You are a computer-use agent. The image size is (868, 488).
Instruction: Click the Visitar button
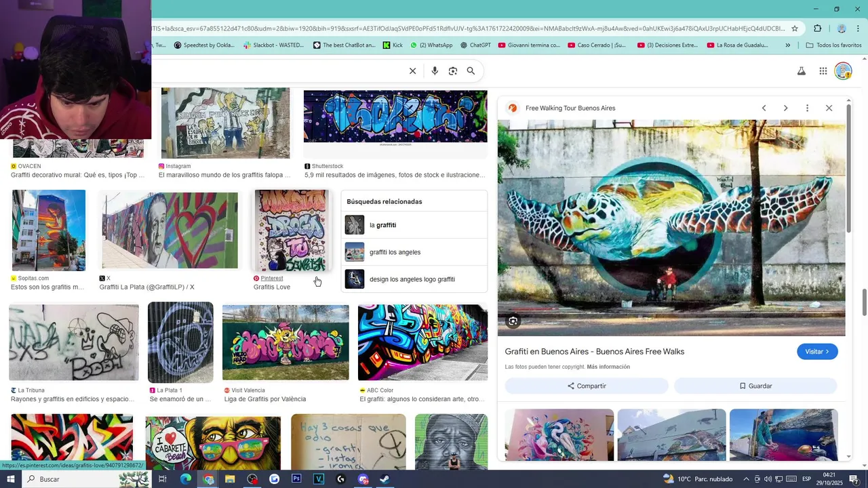pyautogui.click(x=817, y=352)
